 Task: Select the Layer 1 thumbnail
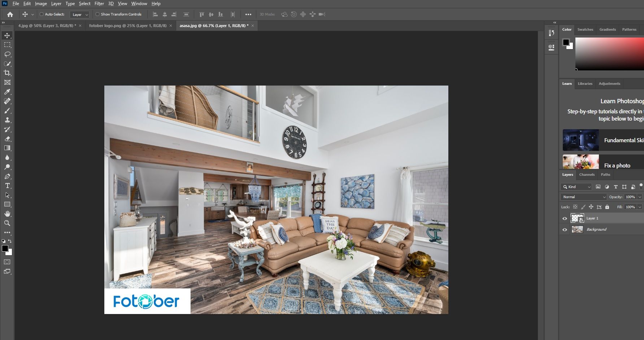click(x=577, y=218)
